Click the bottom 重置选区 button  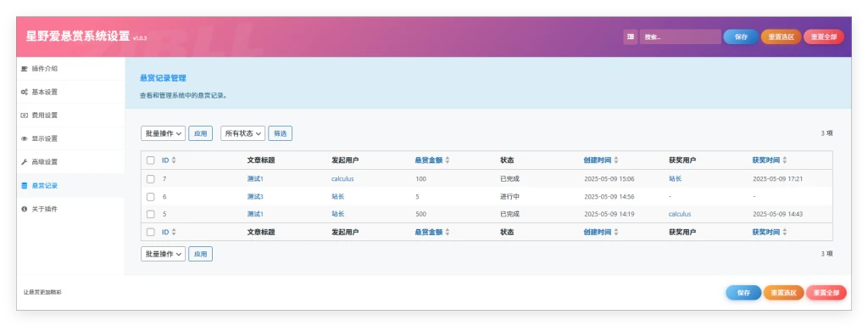784,293
